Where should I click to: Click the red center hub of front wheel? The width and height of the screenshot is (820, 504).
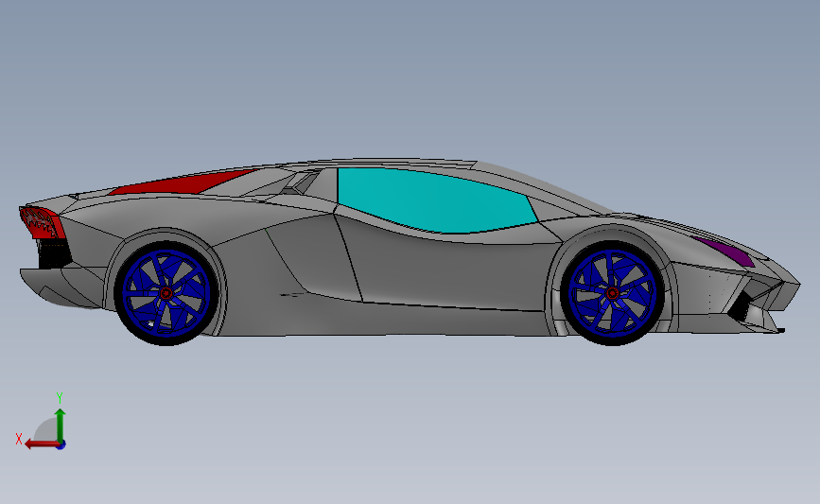click(x=612, y=292)
